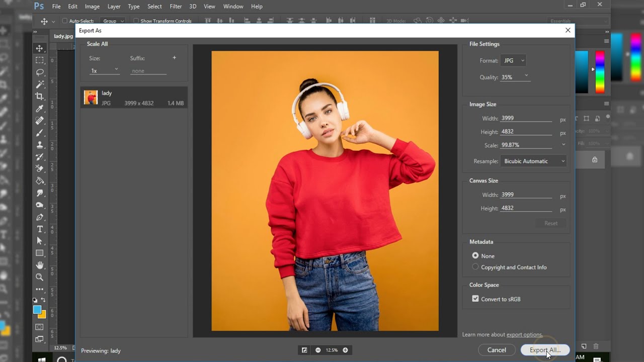Select the Hand tool
Image resolution: width=644 pixels, height=362 pixels.
(x=40, y=265)
